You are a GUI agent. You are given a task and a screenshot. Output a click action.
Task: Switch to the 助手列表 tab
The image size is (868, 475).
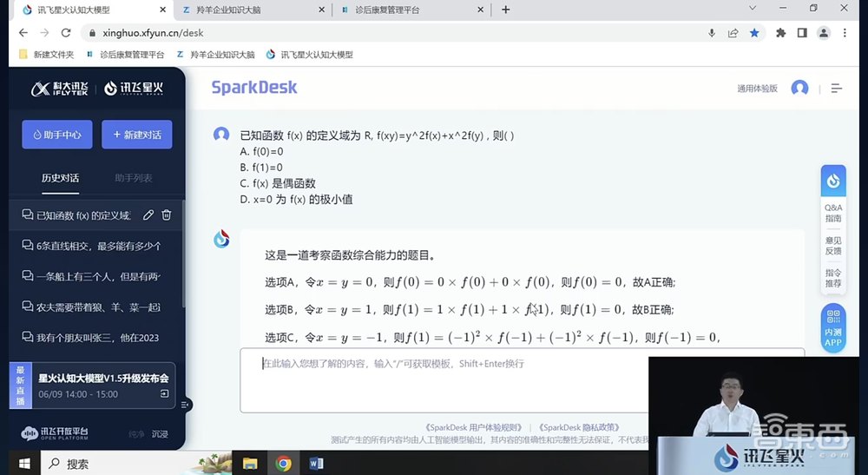coord(134,178)
